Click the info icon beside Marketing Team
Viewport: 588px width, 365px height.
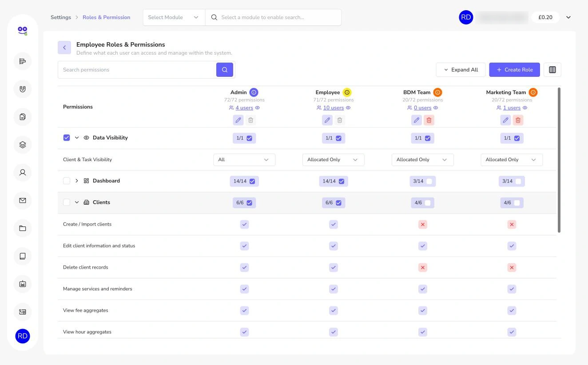(533, 92)
